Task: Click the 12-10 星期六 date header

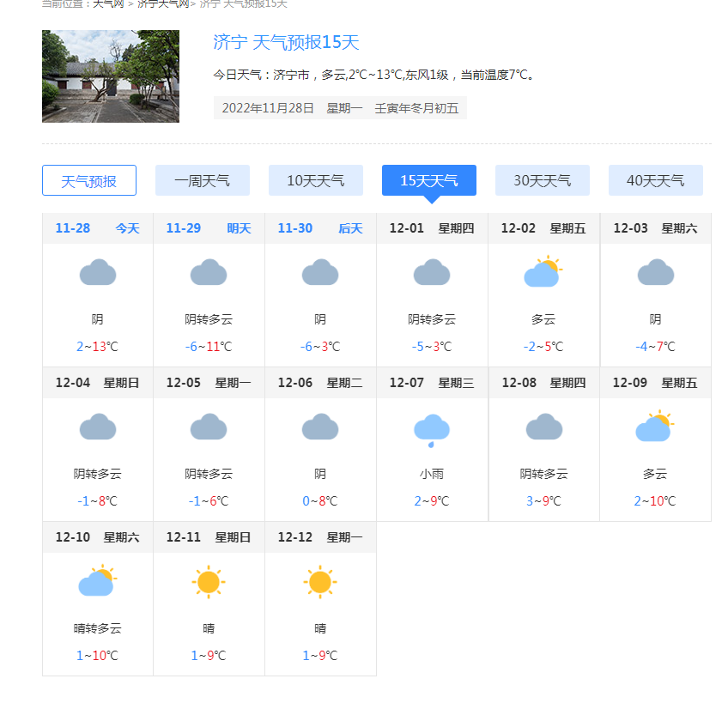Action: [x=98, y=537]
